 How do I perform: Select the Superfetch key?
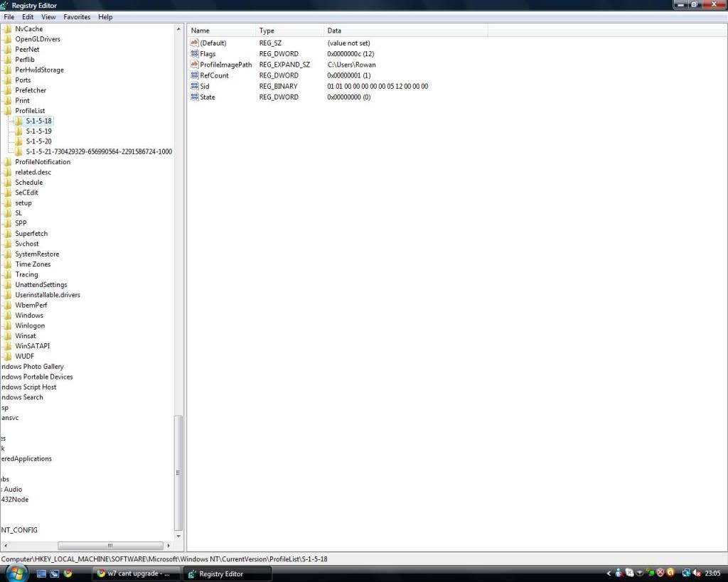pos(31,234)
